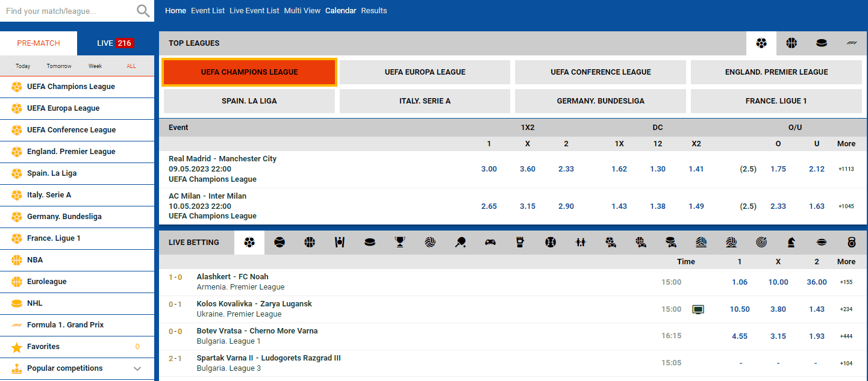Open Live Event List in navigation
This screenshot has width=868, height=381.
254,11
